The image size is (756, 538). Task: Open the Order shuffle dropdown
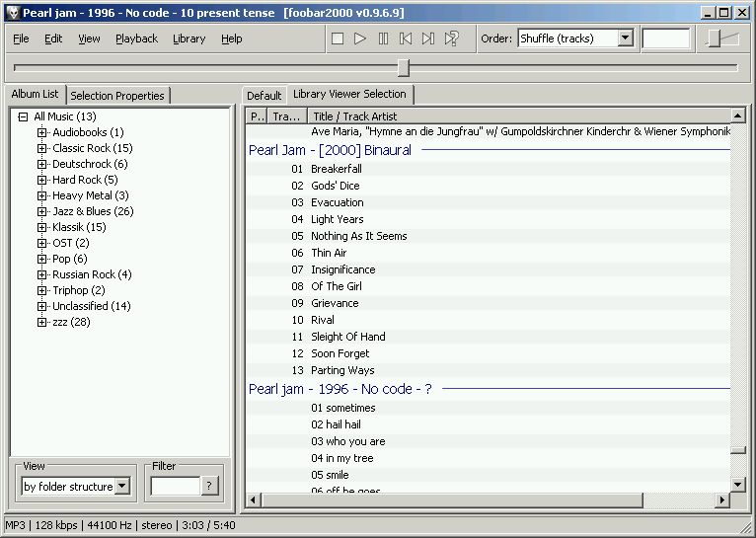pyautogui.click(x=625, y=38)
